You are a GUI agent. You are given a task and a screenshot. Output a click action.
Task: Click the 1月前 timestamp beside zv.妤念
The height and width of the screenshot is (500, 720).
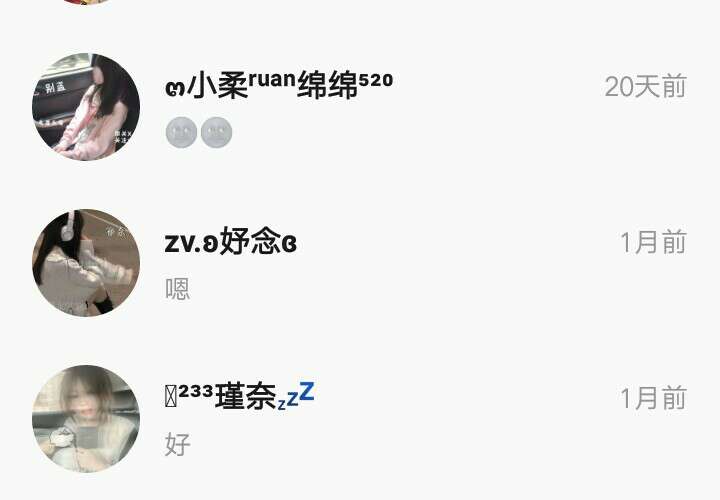[x=653, y=242]
